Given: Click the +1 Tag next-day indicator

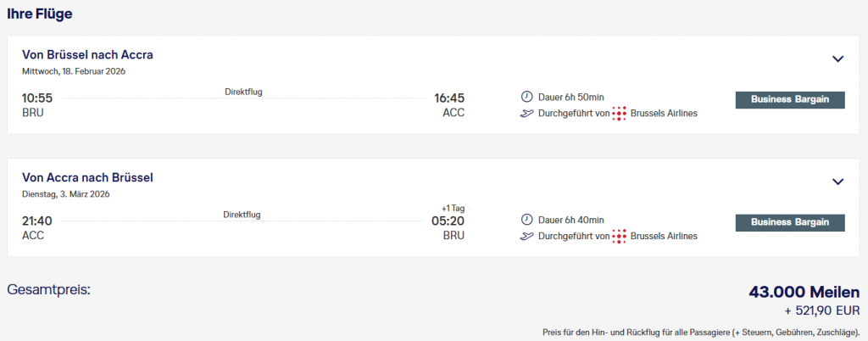Looking at the screenshot, I should click(x=453, y=208).
